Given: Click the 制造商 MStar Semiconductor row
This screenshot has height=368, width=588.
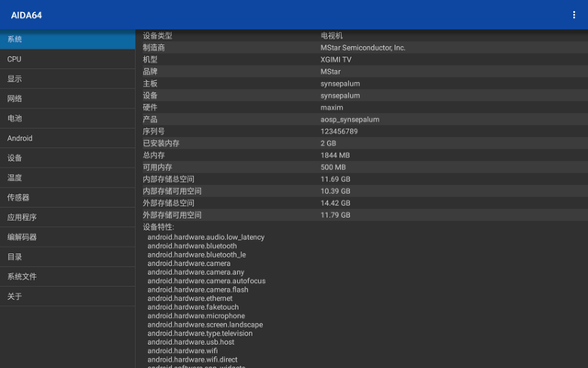Looking at the screenshot, I should (361, 48).
